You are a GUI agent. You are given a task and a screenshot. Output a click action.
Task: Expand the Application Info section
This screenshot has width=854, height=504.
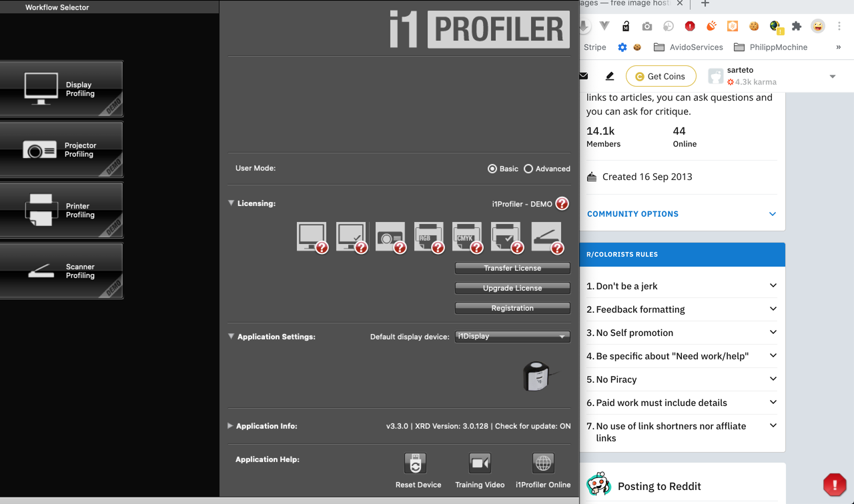pos(230,426)
